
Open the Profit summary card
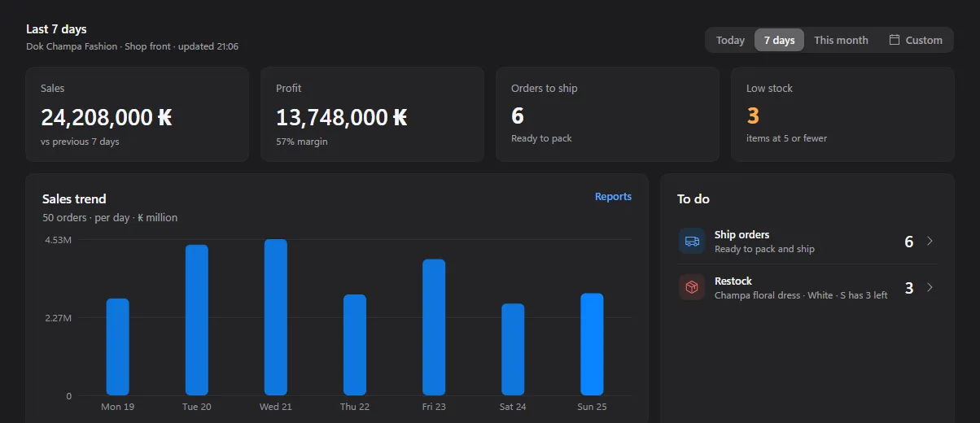tap(372, 114)
